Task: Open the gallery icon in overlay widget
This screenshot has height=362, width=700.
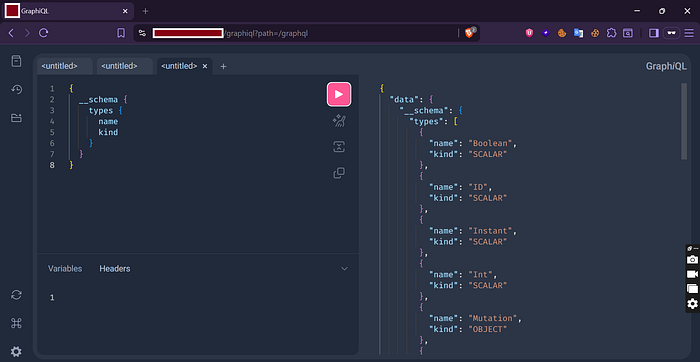Action: tap(692, 289)
